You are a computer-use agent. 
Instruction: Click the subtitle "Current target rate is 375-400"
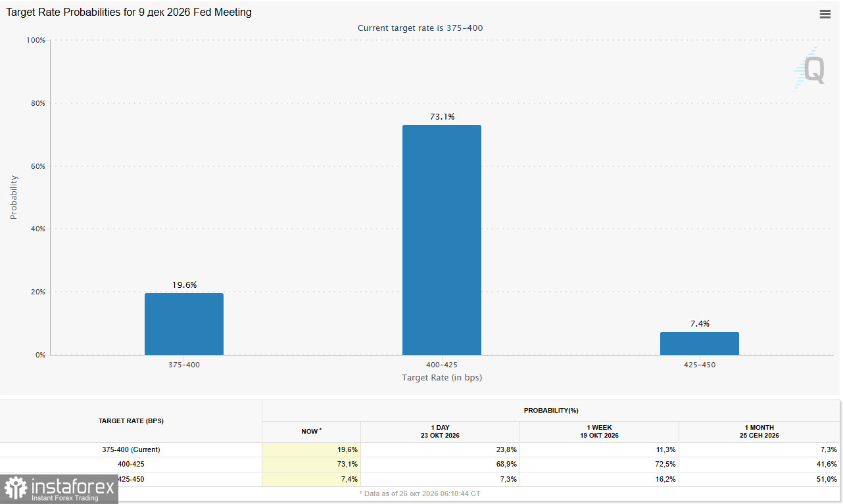(421, 28)
